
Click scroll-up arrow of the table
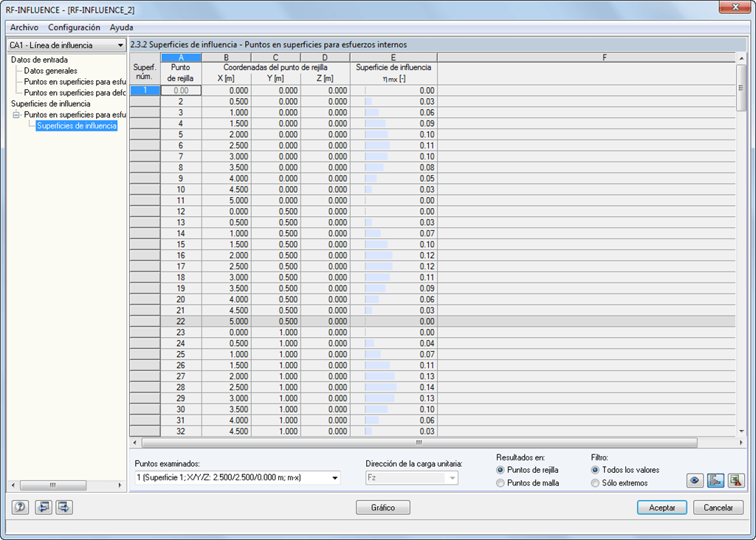[x=741, y=58]
